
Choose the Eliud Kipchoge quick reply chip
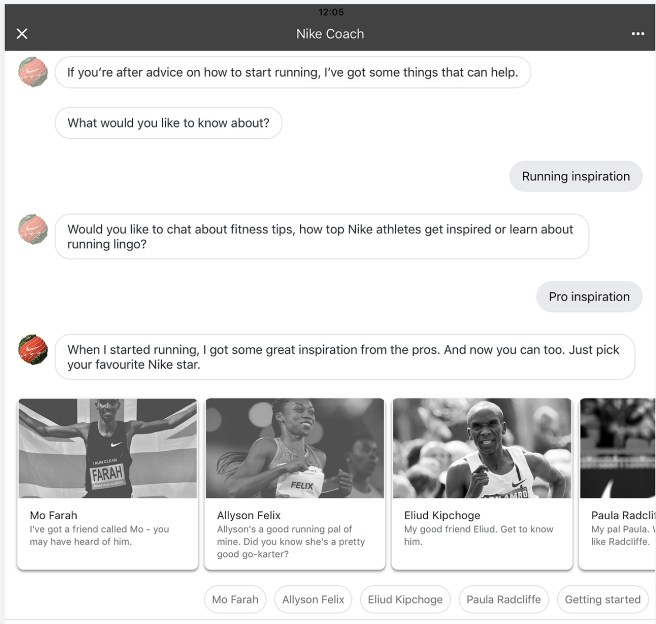pyautogui.click(x=404, y=600)
